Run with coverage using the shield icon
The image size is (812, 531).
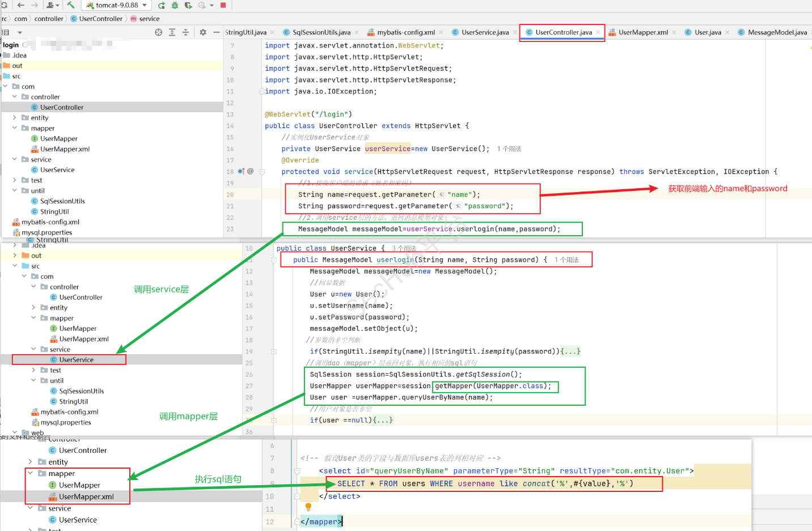pos(188,5)
